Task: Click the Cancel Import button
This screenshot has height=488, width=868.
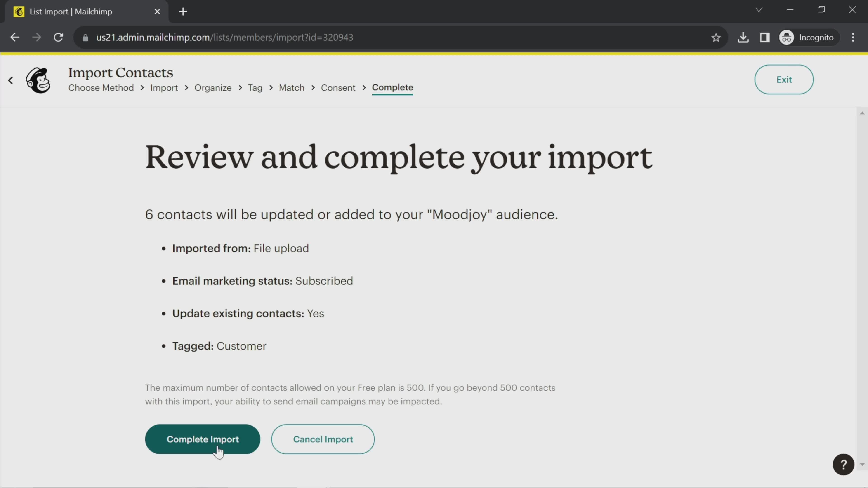Action: [323, 439]
